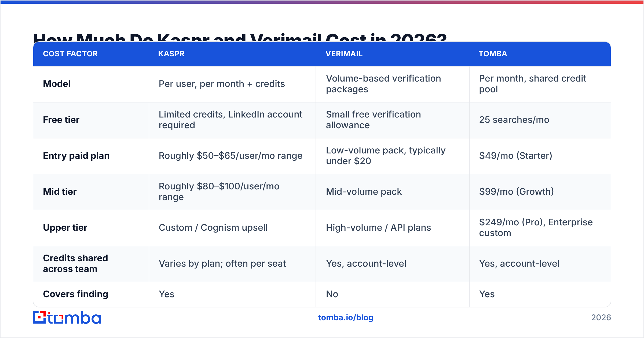The height and width of the screenshot is (338, 644).
Task: Click the Tomba logo at the bottom left
Action: pos(67,317)
